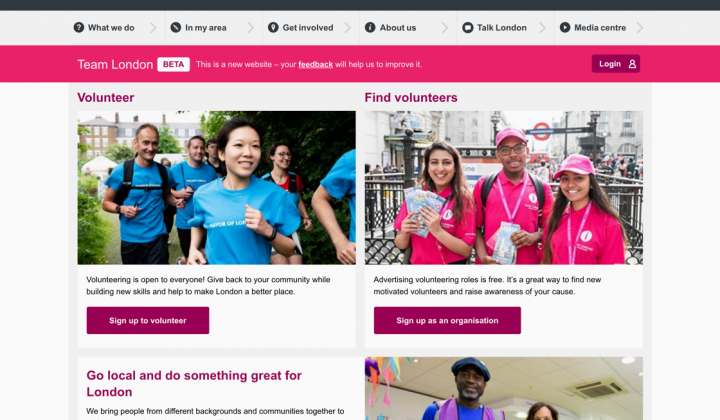This screenshot has height=420, width=720.
Task: Expand the In my area chevron
Action: (x=251, y=28)
